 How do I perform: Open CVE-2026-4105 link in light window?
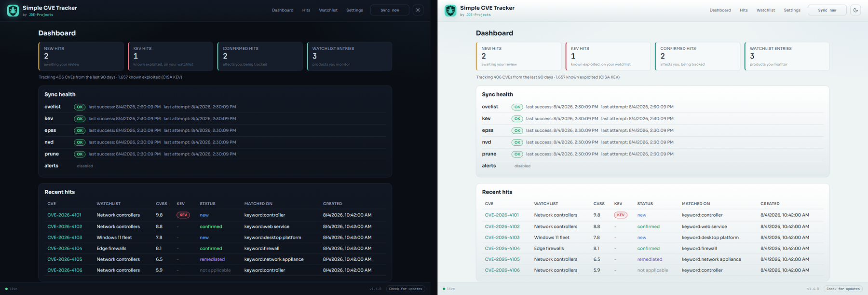click(x=502, y=259)
